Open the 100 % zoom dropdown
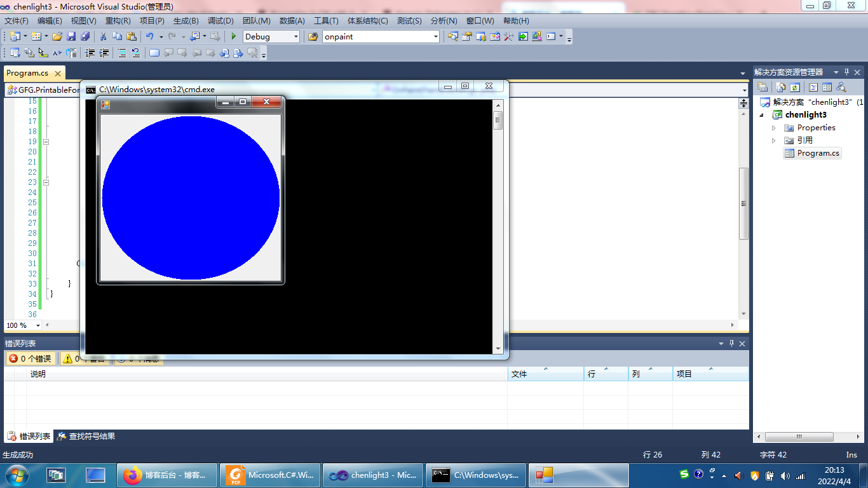Image resolution: width=868 pixels, height=488 pixels. point(38,325)
